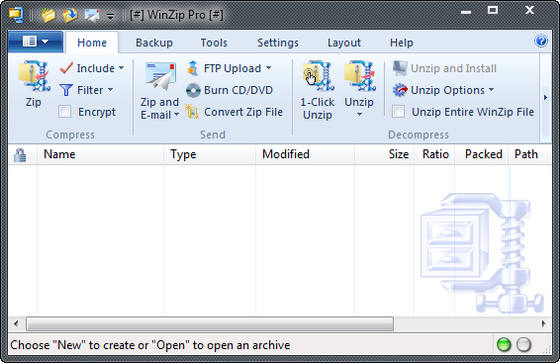Click the large Zip icon
Image resolution: width=560 pixels, height=363 pixels.
pyautogui.click(x=34, y=76)
